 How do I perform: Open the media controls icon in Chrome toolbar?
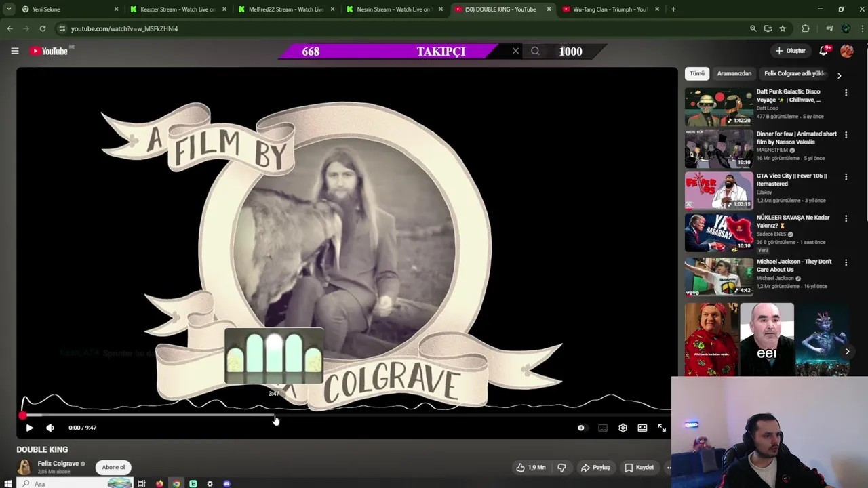[x=829, y=28]
